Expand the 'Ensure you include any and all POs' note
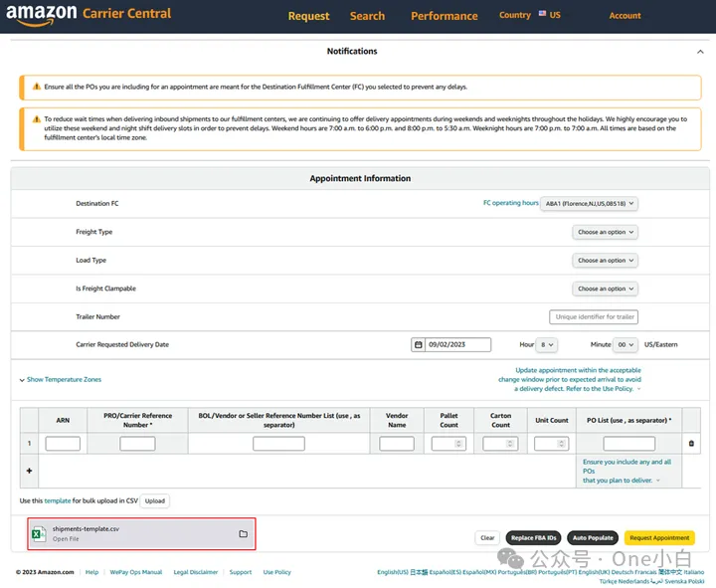 pyautogui.click(x=658, y=481)
